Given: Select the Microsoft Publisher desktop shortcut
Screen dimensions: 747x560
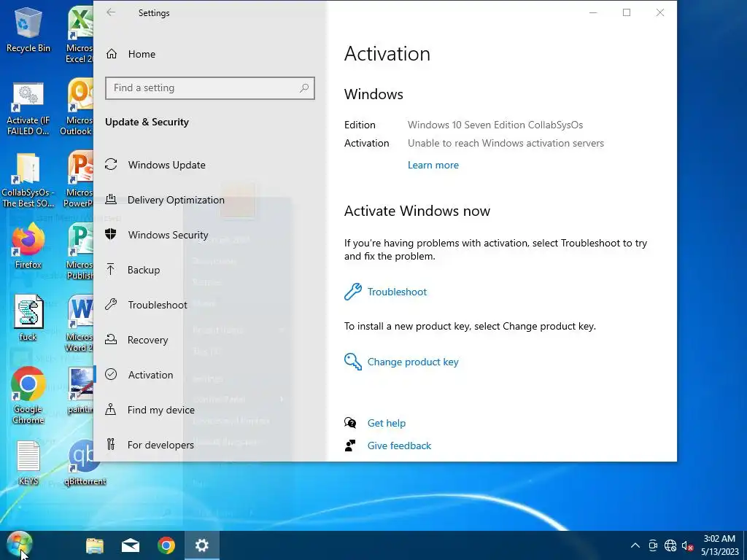Looking at the screenshot, I should coord(80,252).
